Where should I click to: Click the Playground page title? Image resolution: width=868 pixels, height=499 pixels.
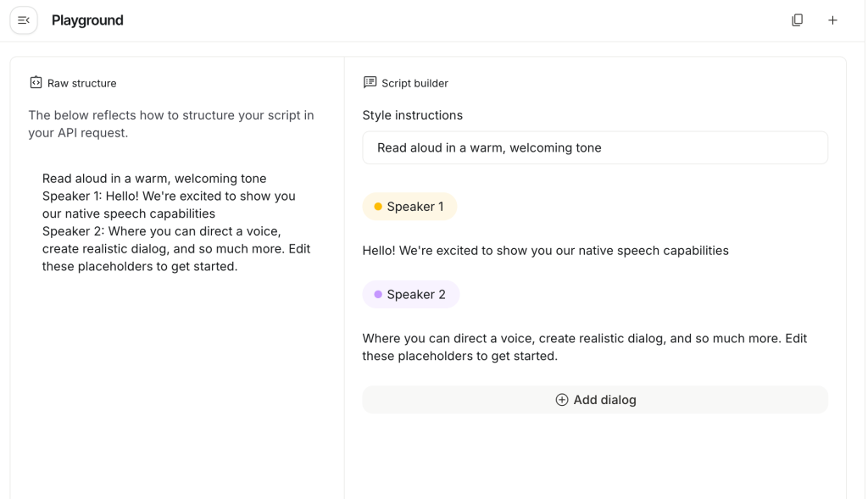87,20
